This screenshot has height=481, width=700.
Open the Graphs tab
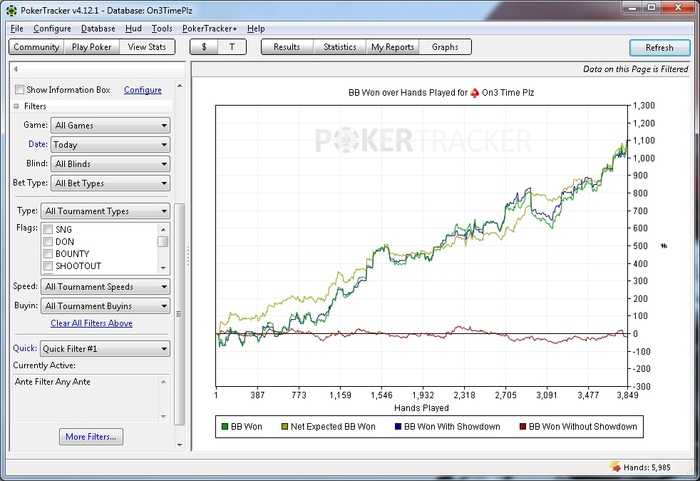pos(445,47)
